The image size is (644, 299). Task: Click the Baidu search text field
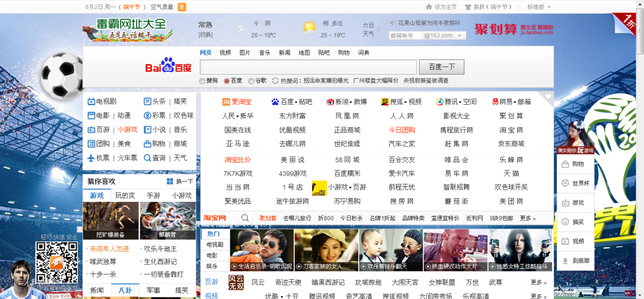click(x=308, y=67)
